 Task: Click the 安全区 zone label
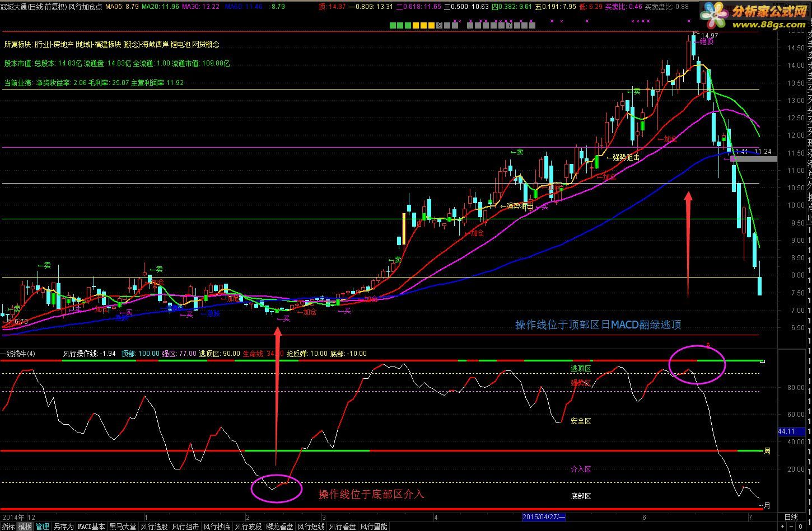click(x=581, y=421)
